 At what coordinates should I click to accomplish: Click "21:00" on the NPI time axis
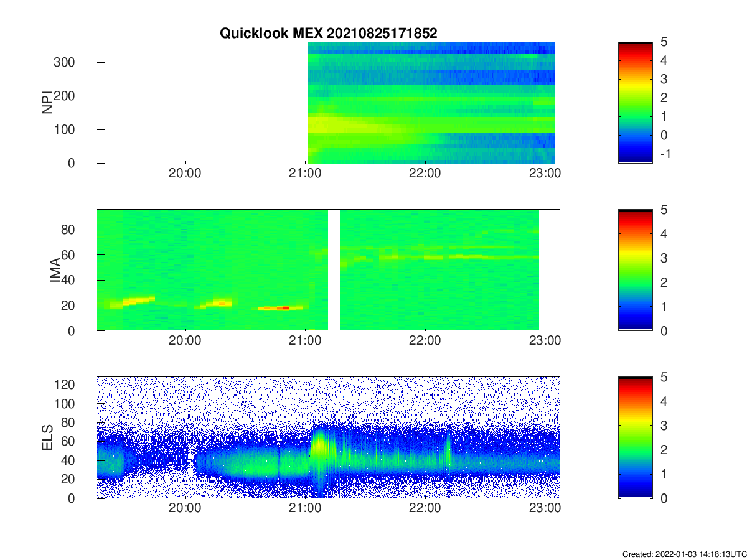pos(305,174)
